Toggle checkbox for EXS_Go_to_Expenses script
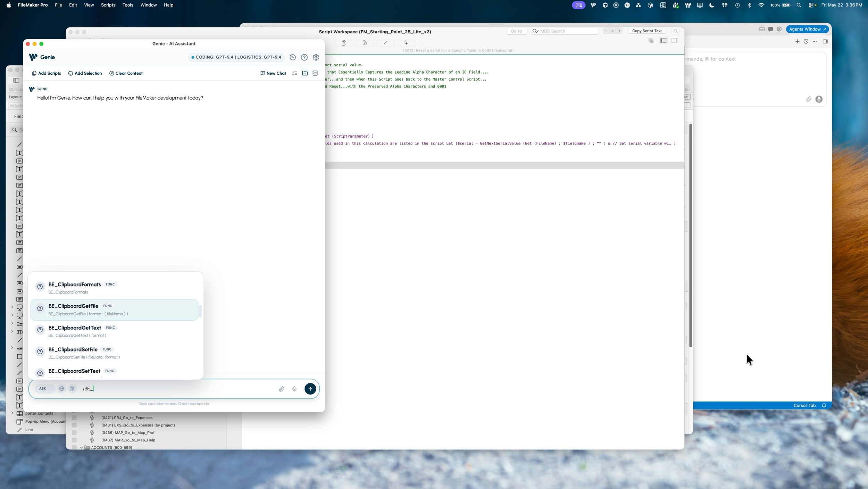This screenshot has width=868, height=489. [74, 425]
